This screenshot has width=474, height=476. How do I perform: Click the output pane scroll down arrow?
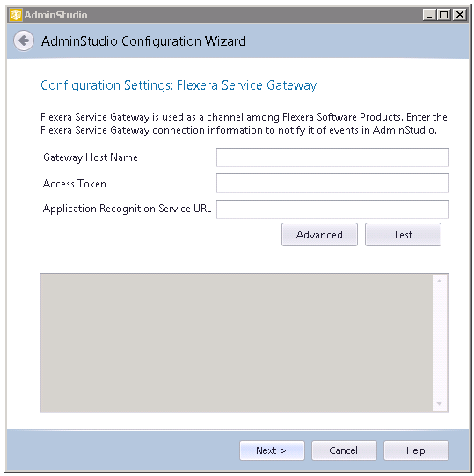[x=439, y=404]
